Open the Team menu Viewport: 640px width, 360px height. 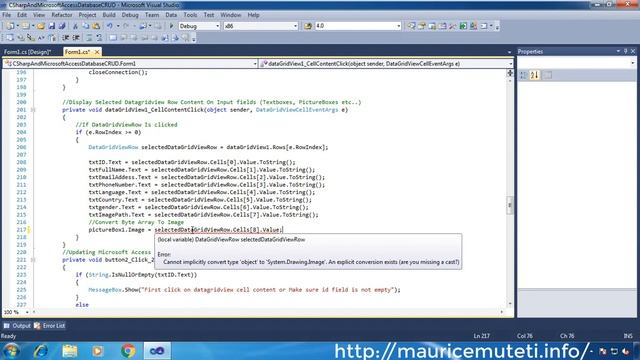(152, 15)
